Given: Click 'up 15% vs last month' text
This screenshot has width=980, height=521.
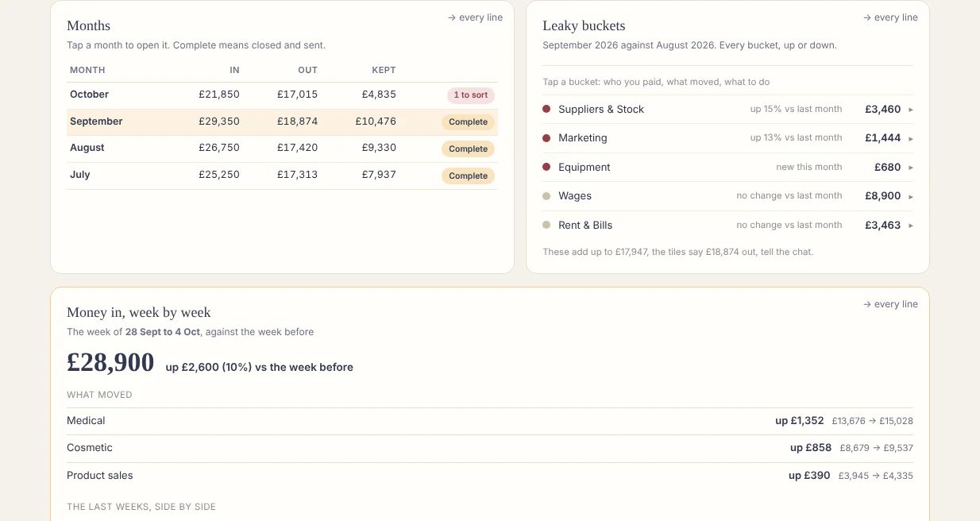Looking at the screenshot, I should [x=797, y=109].
